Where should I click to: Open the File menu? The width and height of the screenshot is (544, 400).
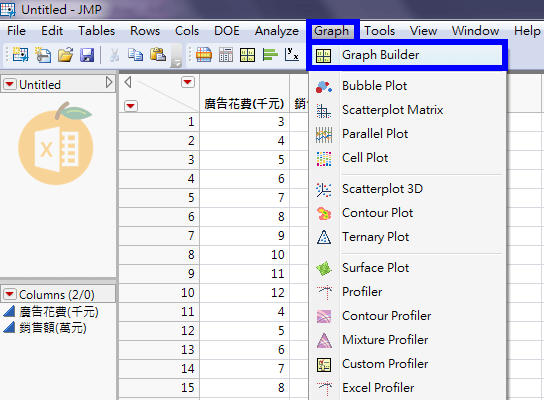[16, 31]
